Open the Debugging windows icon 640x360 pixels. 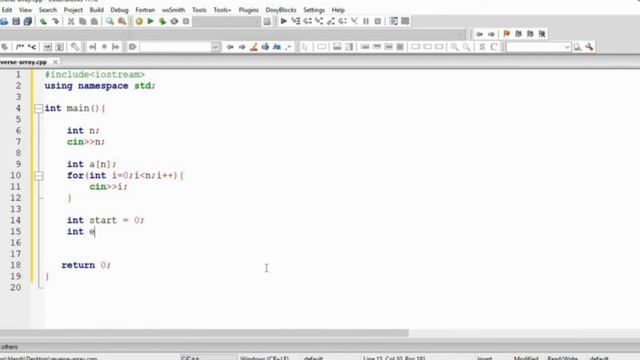pyautogui.click(x=393, y=21)
